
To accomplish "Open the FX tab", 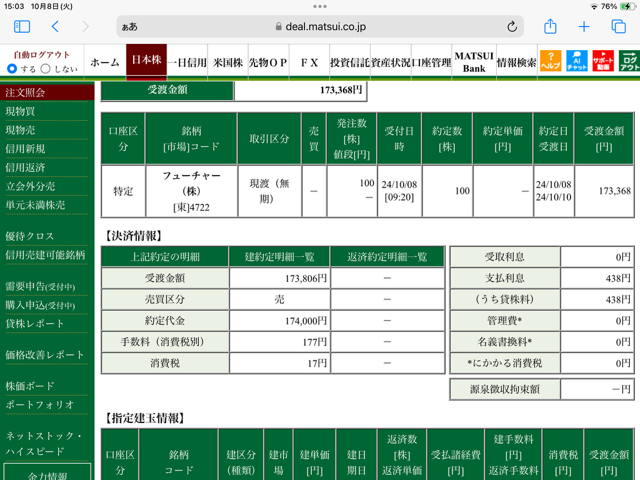I will [x=309, y=62].
